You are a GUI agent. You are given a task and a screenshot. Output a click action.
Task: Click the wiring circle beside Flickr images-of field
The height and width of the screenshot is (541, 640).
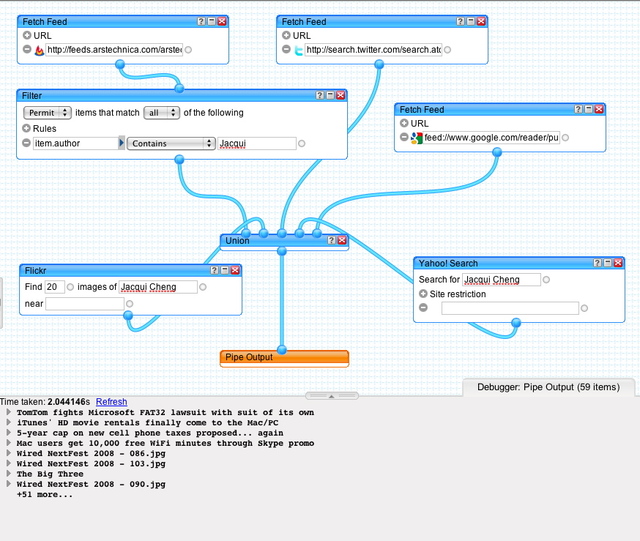pos(203,287)
